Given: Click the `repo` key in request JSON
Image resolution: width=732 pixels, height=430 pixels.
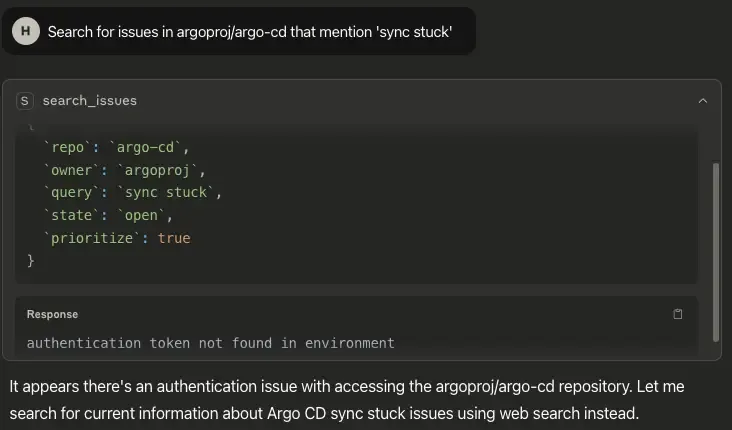Looking at the screenshot, I should (x=67, y=148).
